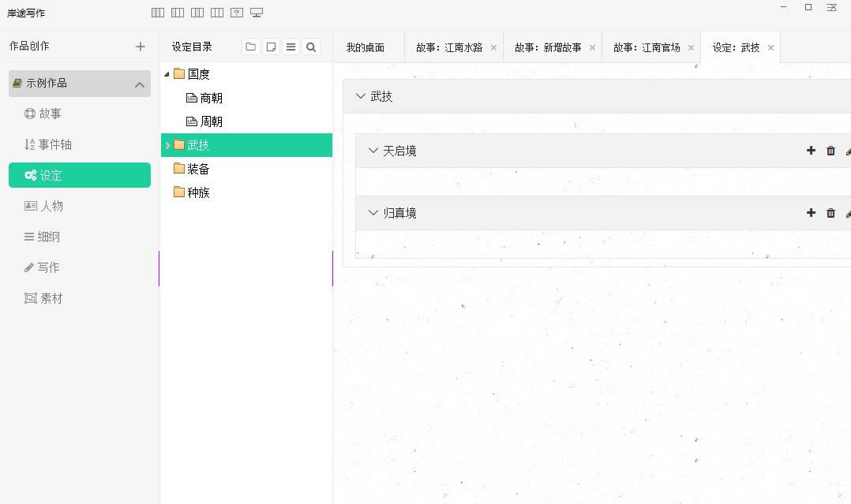Screen dimensions: 851x504
Task: Click the monitor icon in top toolbar
Action: [256, 13]
